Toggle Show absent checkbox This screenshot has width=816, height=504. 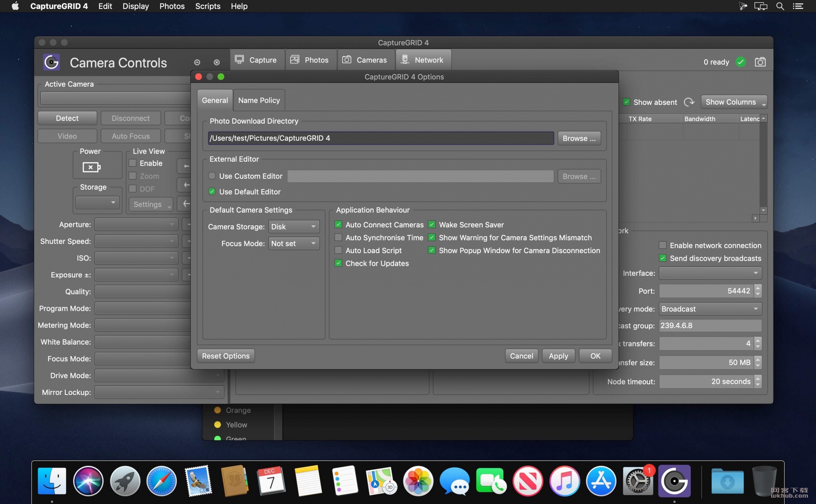626,102
